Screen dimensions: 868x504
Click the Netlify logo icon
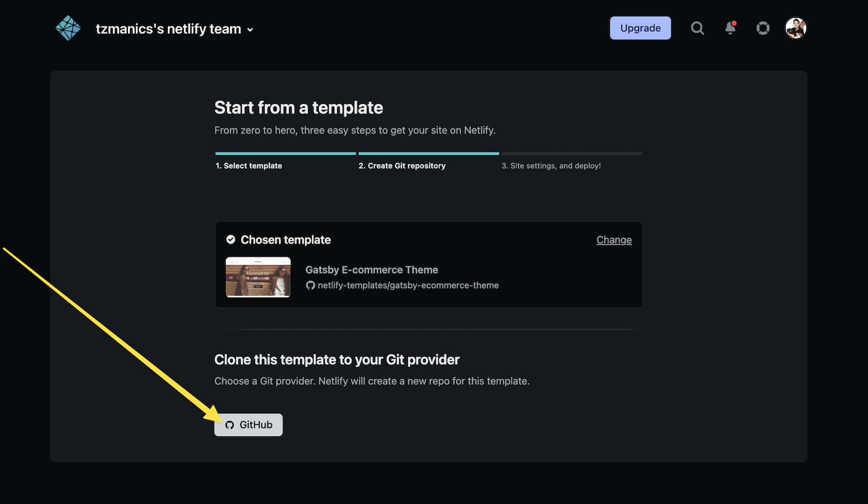coord(68,28)
